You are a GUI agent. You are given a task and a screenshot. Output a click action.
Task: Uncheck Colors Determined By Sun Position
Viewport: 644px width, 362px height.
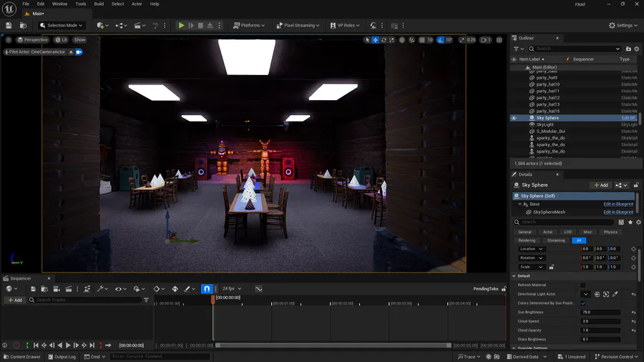582,303
